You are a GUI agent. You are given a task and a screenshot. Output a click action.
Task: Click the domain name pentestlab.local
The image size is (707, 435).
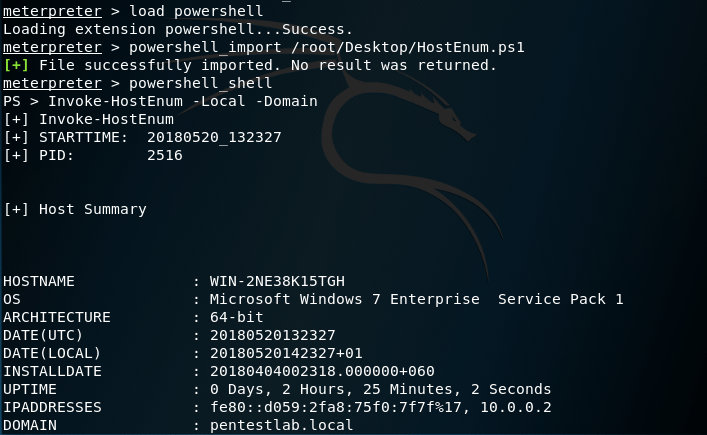coord(281,425)
